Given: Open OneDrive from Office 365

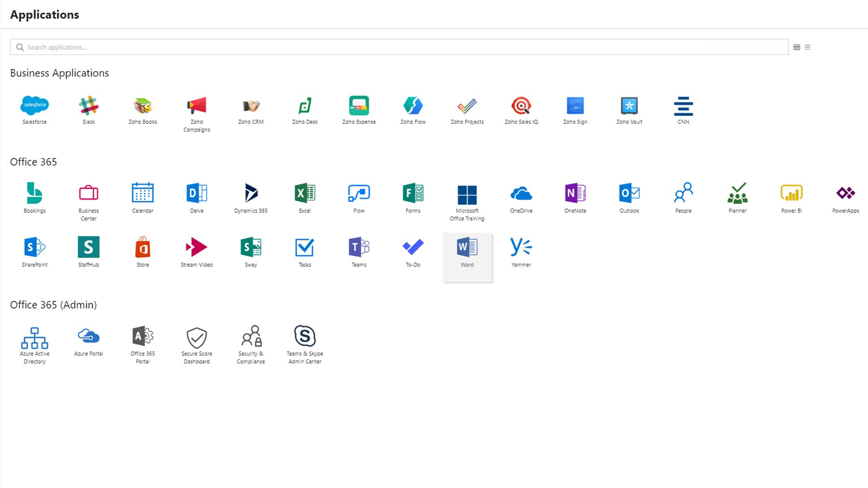Looking at the screenshot, I should (521, 194).
